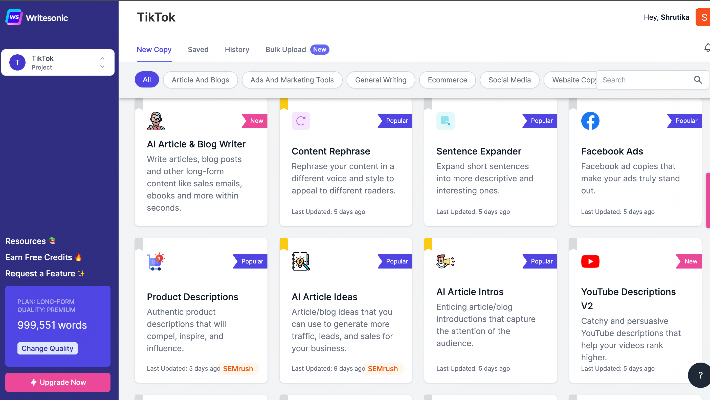Image resolution: width=710 pixels, height=400 pixels.
Task: Open the AI Article & Blog Writer icon
Action: (156, 121)
